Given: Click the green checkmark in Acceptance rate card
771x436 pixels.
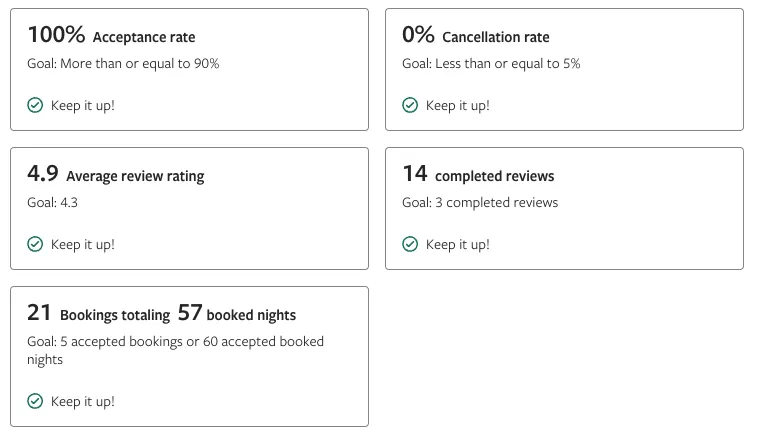Looking at the screenshot, I should point(35,105).
